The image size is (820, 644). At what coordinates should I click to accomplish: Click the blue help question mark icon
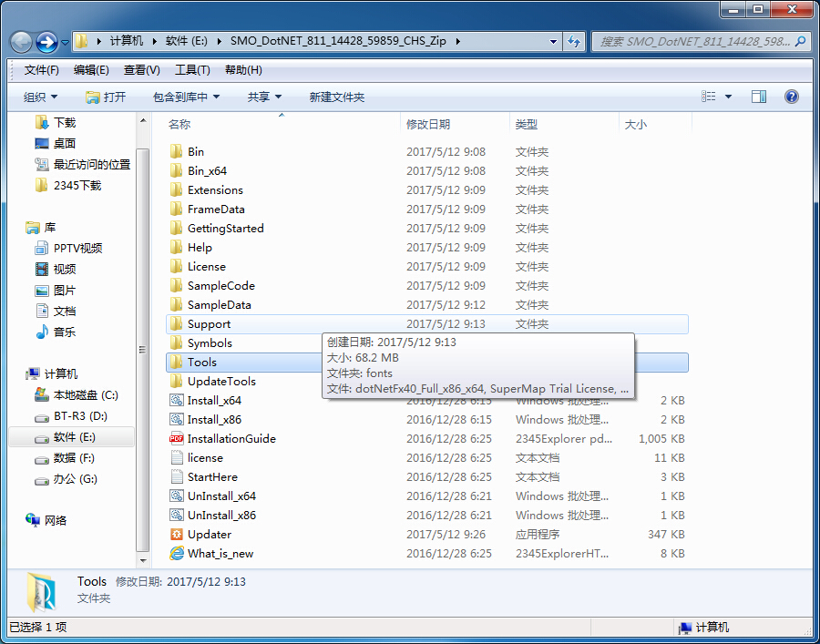792,97
